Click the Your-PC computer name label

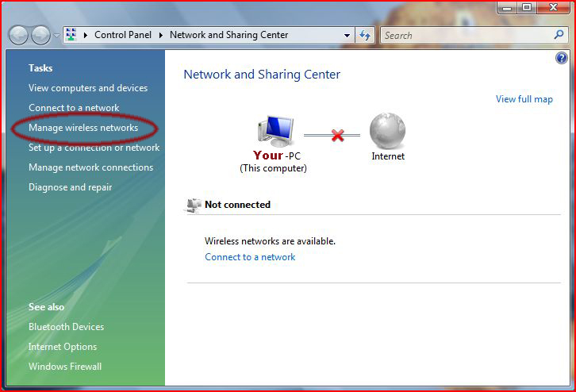pos(277,156)
